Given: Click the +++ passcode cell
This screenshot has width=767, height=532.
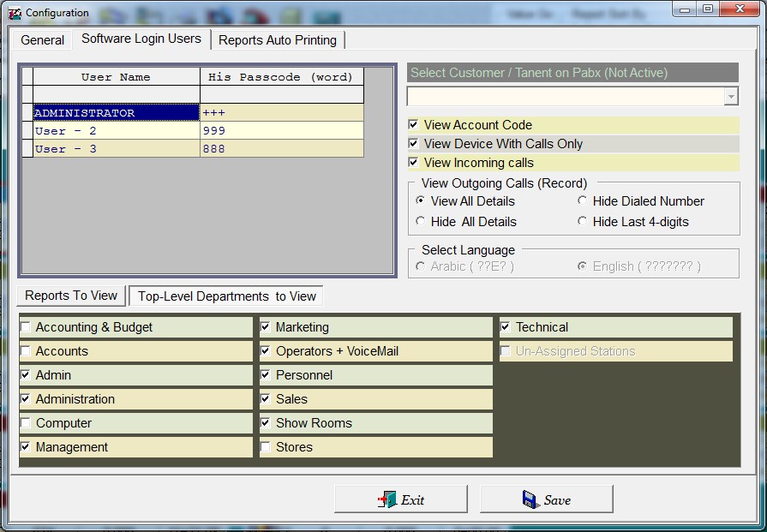Looking at the screenshot, I should pyautogui.click(x=282, y=112).
